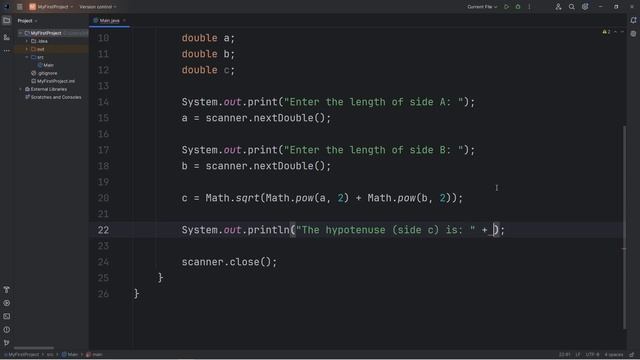Expand External Libraries node
640x360 pixels.
(20, 89)
